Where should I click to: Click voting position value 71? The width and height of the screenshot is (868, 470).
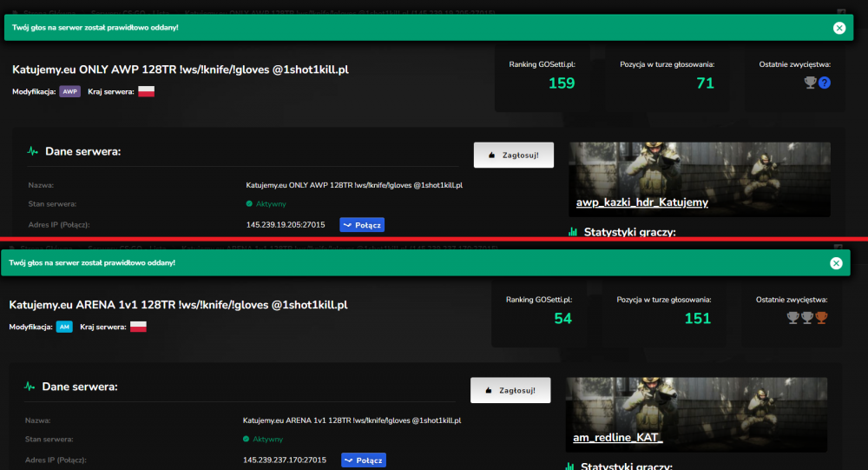click(705, 83)
